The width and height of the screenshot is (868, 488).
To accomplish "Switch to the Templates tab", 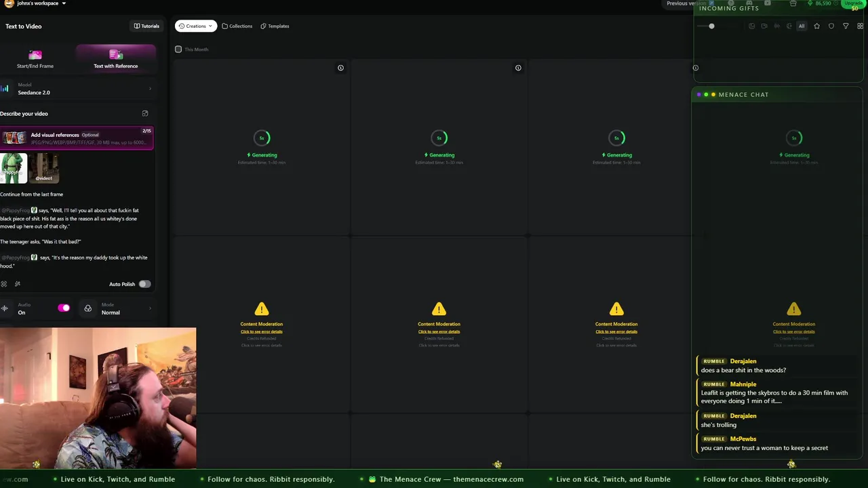I will coord(275,26).
